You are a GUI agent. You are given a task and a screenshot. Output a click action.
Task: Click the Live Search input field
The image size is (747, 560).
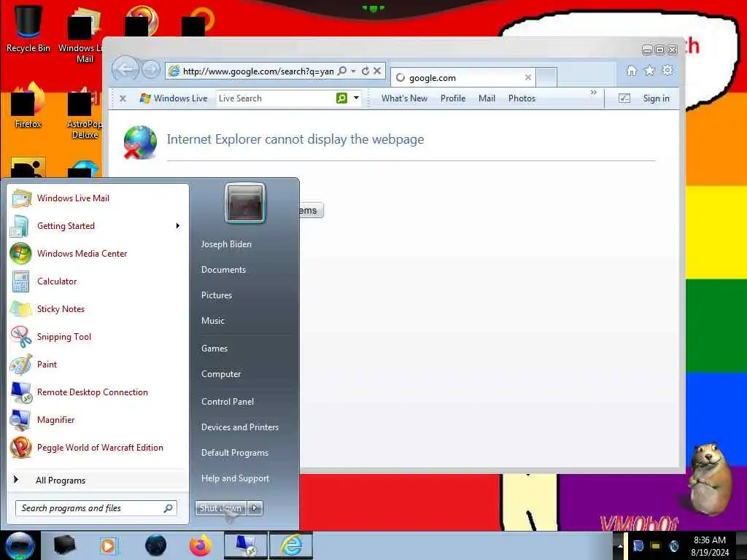pyautogui.click(x=275, y=98)
